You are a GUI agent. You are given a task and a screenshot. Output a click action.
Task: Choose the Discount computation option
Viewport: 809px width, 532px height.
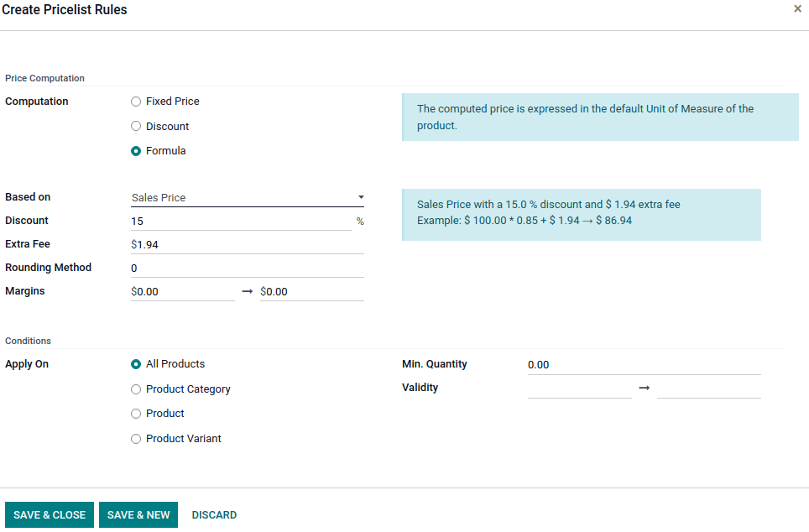pos(135,126)
